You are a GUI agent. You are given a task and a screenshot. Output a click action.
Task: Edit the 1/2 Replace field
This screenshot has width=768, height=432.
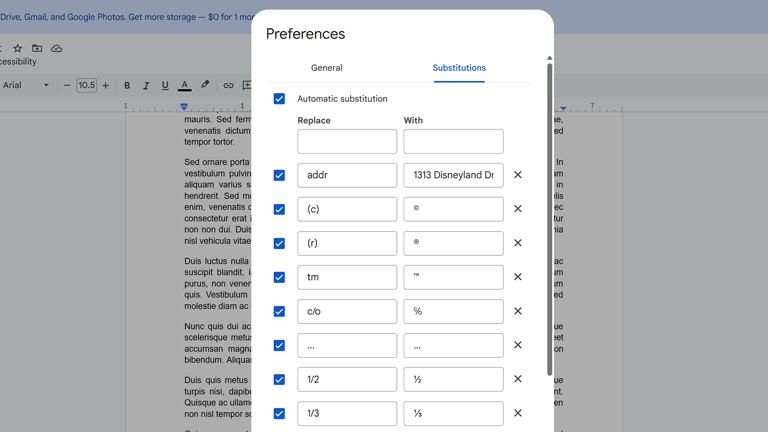(347, 380)
